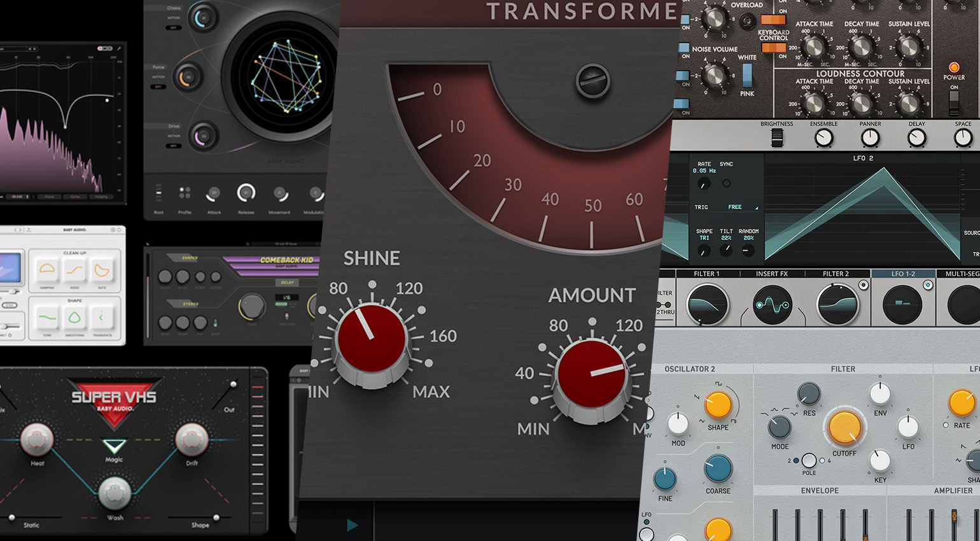Click the blue Coarse tuning knob
Screen dimensions: 980x541
click(718, 469)
